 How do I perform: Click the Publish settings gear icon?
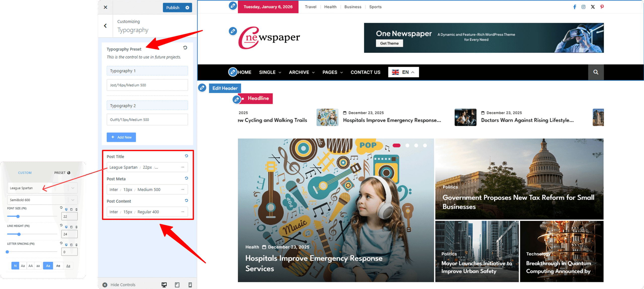(187, 8)
